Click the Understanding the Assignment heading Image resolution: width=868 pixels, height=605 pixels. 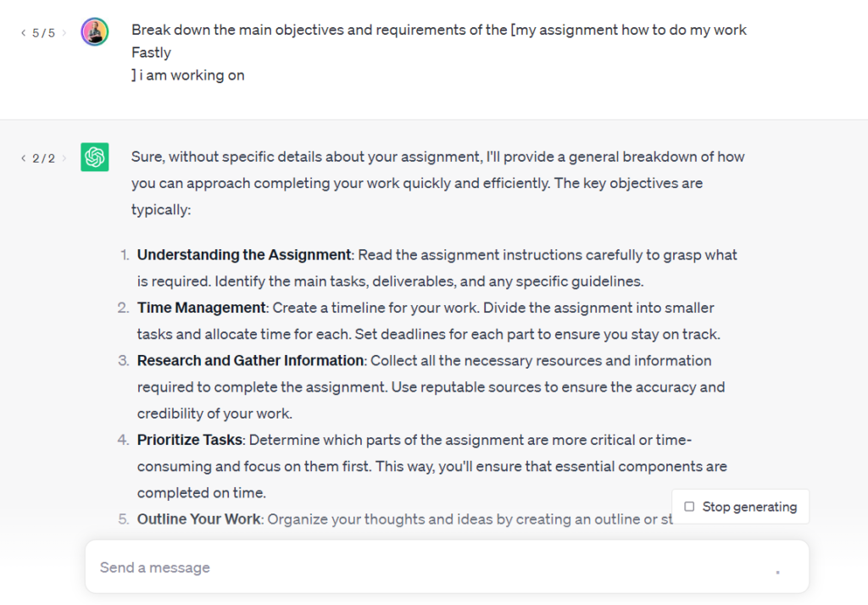click(x=243, y=254)
